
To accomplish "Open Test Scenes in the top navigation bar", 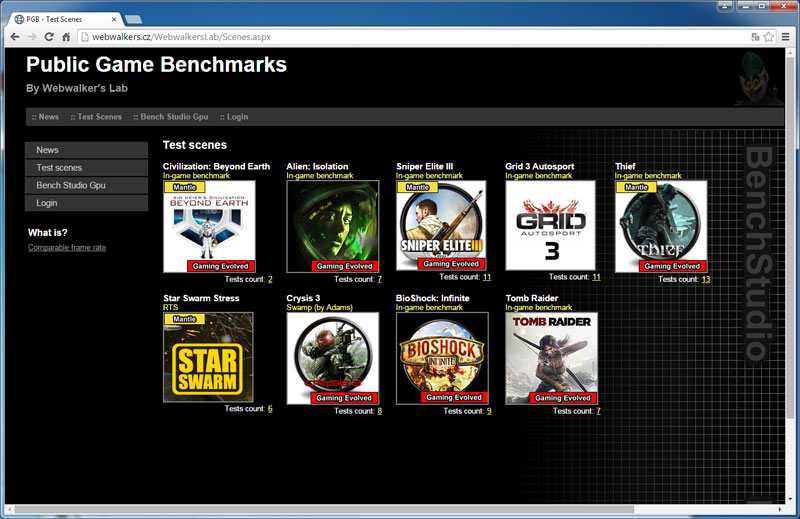I will 96,116.
